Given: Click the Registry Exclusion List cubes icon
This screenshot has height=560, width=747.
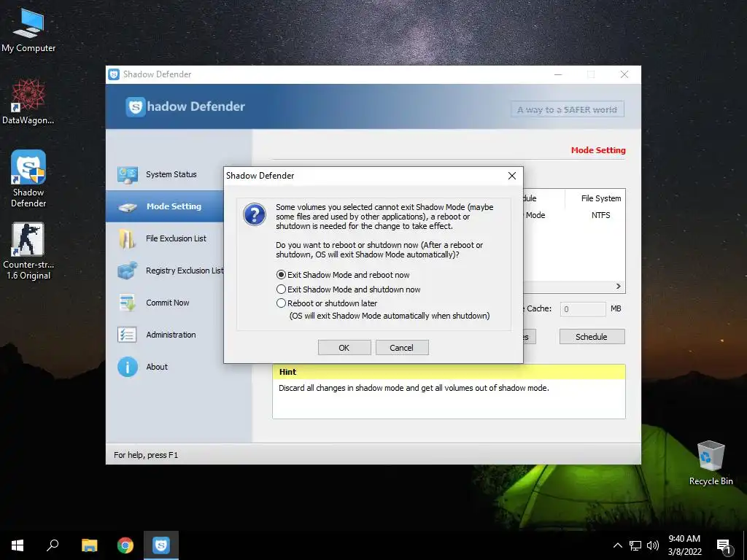Looking at the screenshot, I should click(x=127, y=271).
